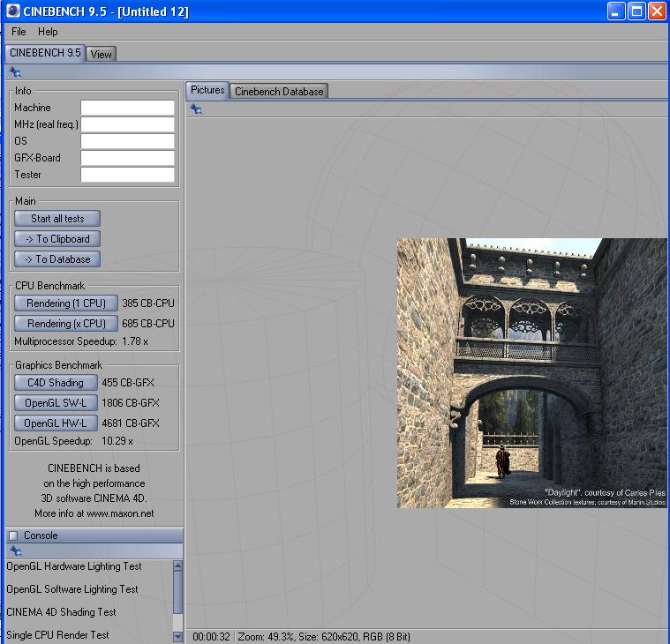Click 'Single CPU Render Test' console line
This screenshot has height=644, width=670.
click(57, 635)
